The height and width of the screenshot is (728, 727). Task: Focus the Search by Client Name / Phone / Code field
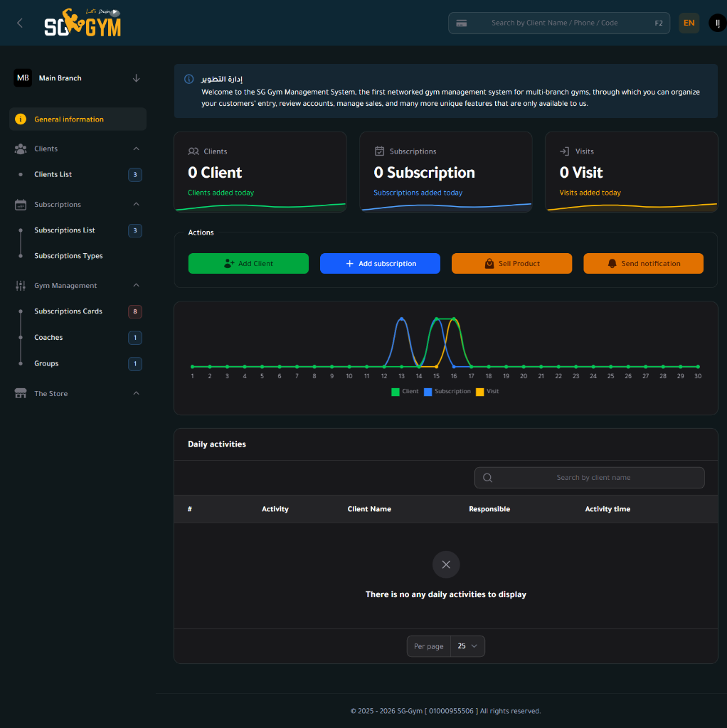tap(559, 23)
